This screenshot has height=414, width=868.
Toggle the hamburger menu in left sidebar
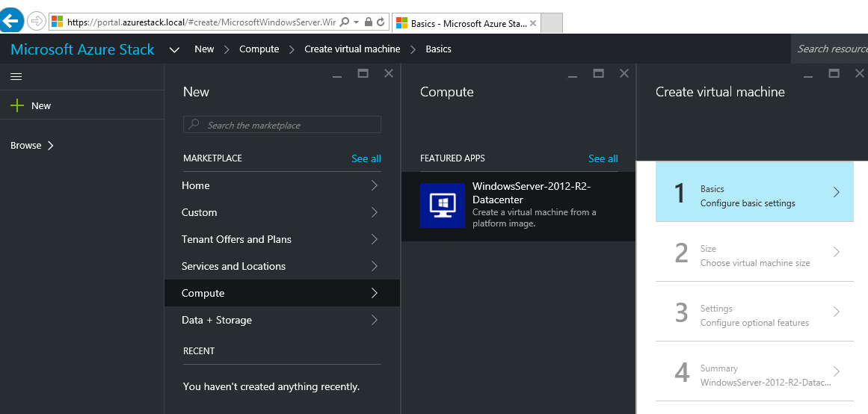coord(16,77)
